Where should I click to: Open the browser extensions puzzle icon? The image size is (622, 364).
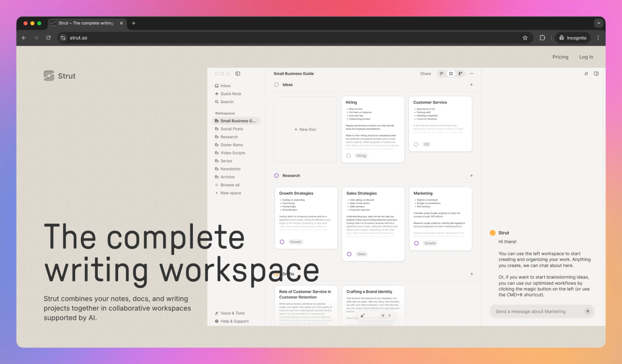coord(542,38)
